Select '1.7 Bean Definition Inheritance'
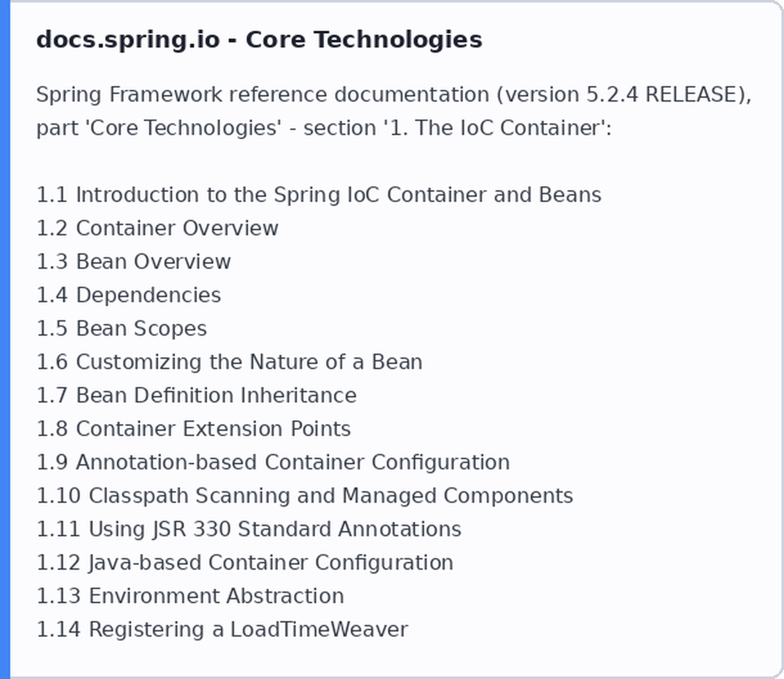Image resolution: width=784 pixels, height=679 pixels. tap(197, 395)
